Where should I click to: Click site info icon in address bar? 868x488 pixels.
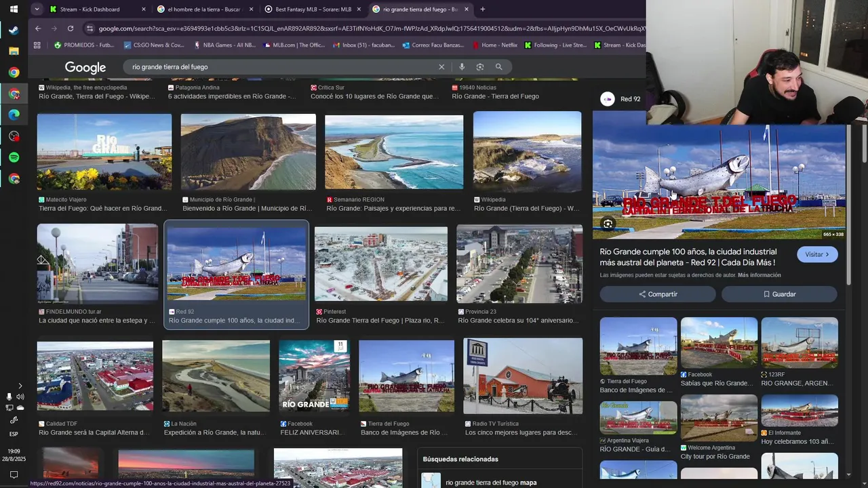coord(90,28)
